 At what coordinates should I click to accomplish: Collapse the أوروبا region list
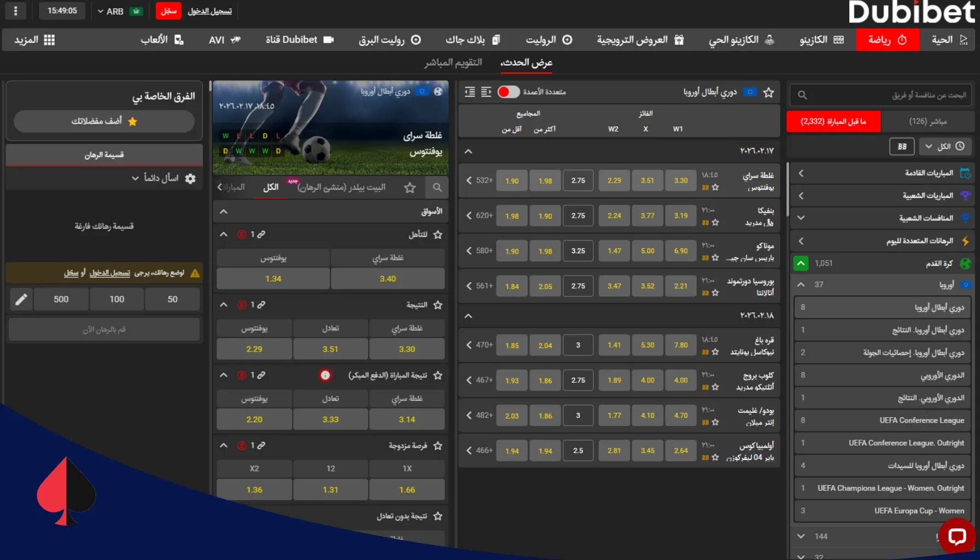[x=801, y=284]
